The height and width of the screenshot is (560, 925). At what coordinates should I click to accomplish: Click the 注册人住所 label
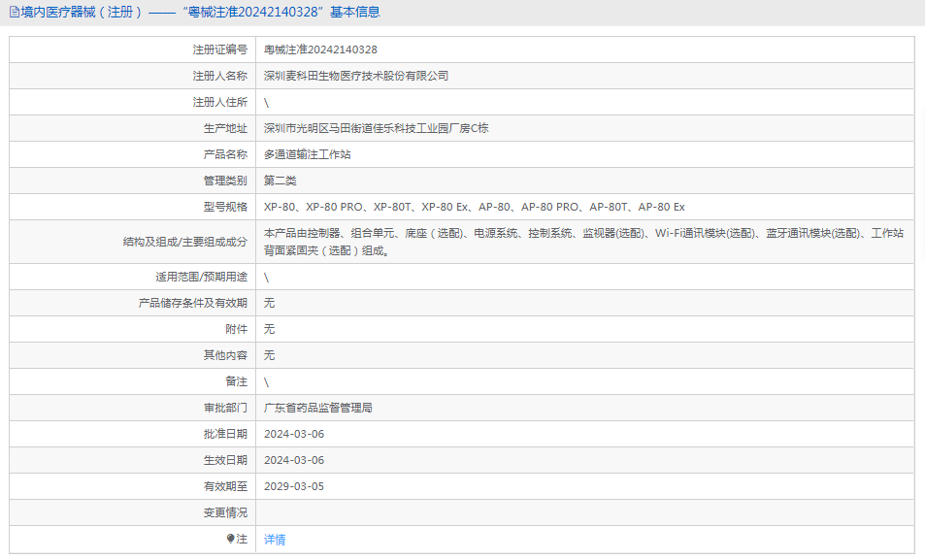pos(220,102)
